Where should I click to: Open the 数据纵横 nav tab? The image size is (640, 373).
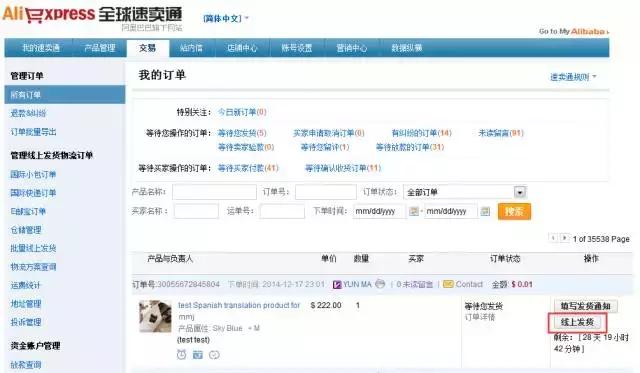coord(407,48)
